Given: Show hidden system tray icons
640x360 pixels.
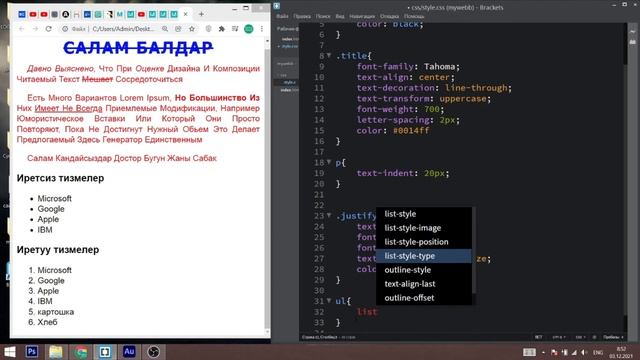Looking at the screenshot, I should click(543, 352).
